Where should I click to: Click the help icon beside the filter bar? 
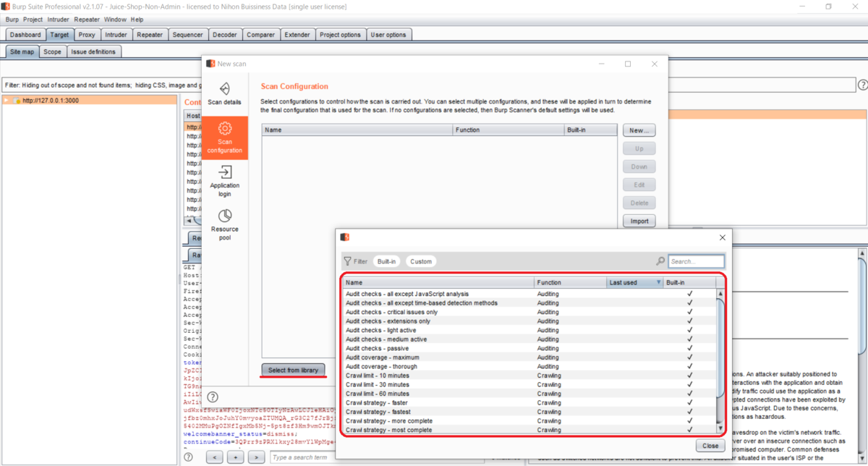point(862,85)
